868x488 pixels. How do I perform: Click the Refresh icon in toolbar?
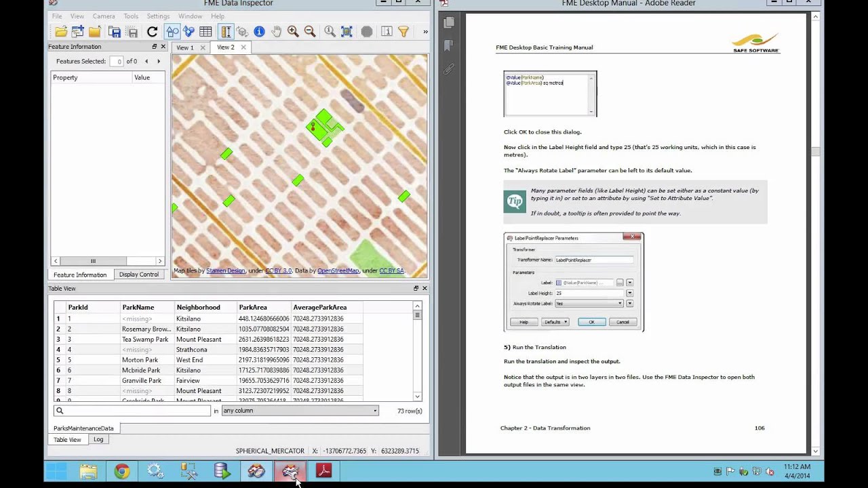(152, 31)
